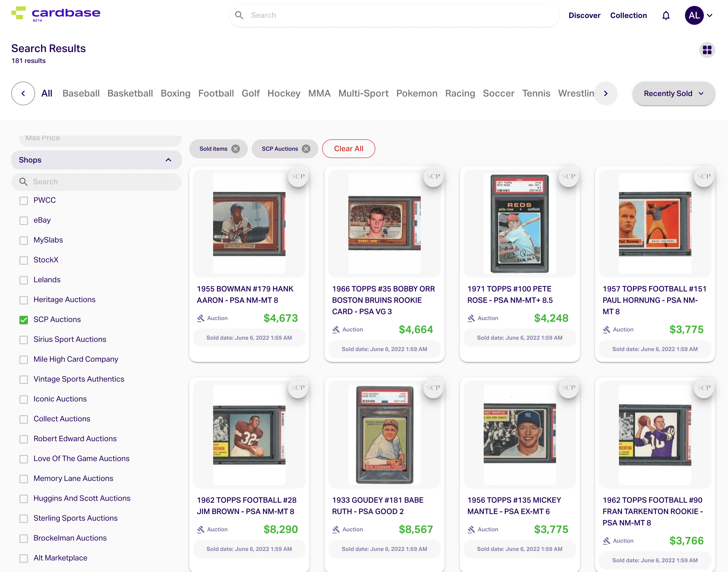Image resolution: width=728 pixels, height=572 pixels.
Task: Open the Pokemon category tab
Action: point(417,93)
